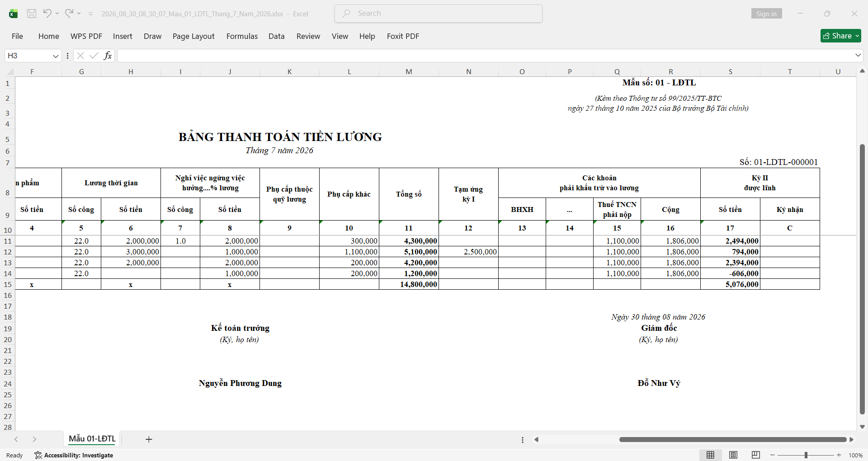This screenshot has height=461, width=868.
Task: Switch to Page Break Preview
Action: 755,455
